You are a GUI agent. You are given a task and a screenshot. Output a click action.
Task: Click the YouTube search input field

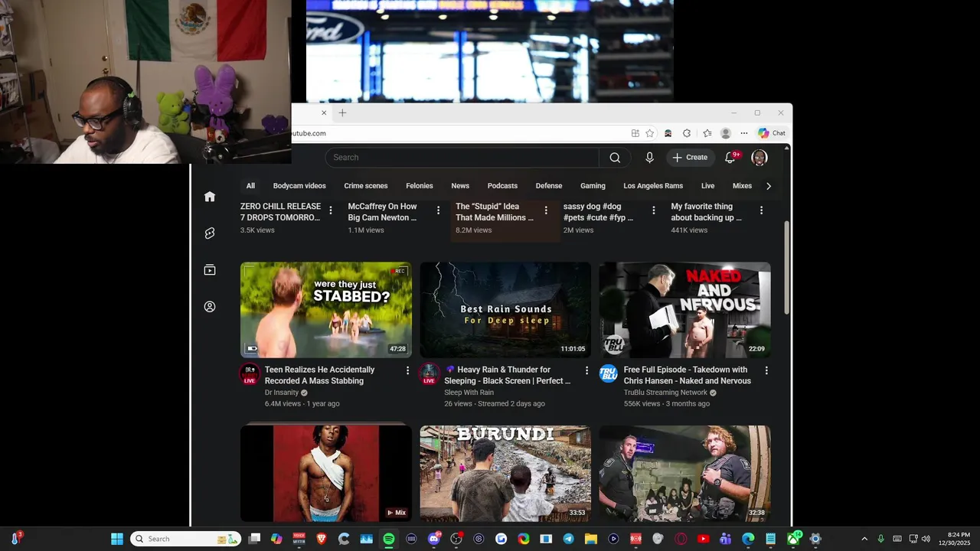pos(462,158)
